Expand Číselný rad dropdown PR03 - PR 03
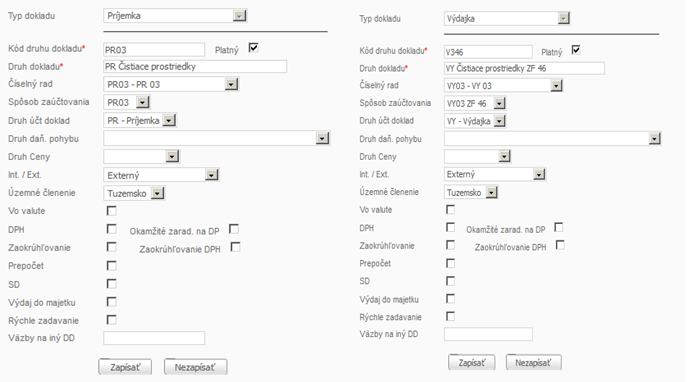The height and width of the screenshot is (382, 692). pyautogui.click(x=171, y=84)
